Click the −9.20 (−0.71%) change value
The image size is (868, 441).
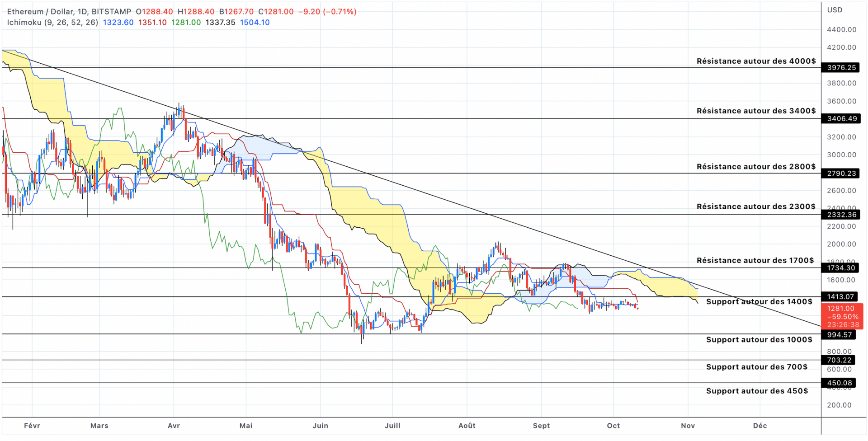(327, 12)
